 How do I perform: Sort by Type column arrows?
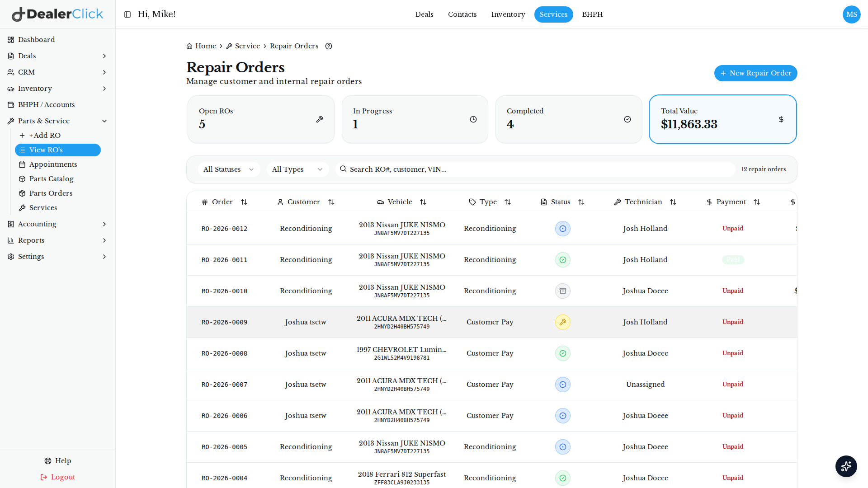click(x=508, y=202)
